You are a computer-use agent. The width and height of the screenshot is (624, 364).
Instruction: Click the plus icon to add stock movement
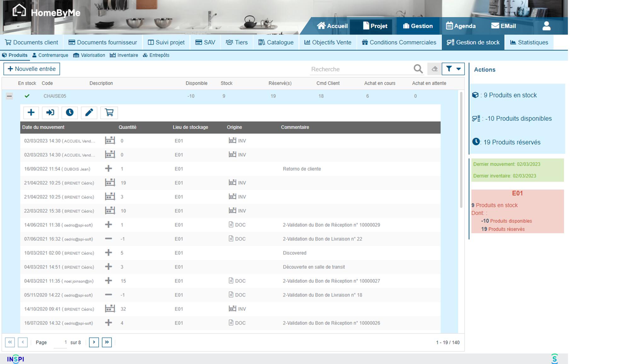pyautogui.click(x=31, y=113)
